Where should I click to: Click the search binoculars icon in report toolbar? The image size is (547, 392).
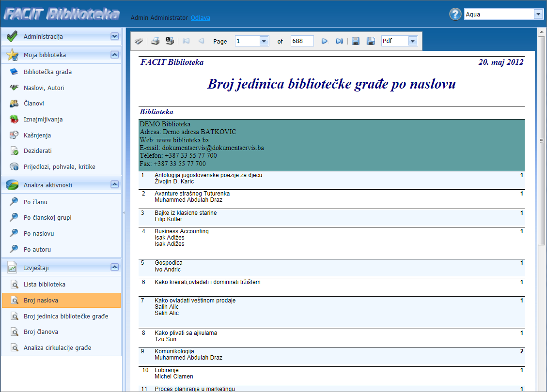tap(139, 41)
